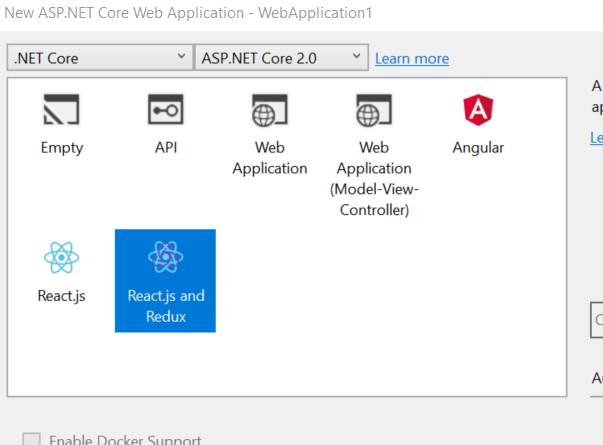Click the "React.js and Redux" label text
Screen dimensions: 603x445
pos(166,306)
